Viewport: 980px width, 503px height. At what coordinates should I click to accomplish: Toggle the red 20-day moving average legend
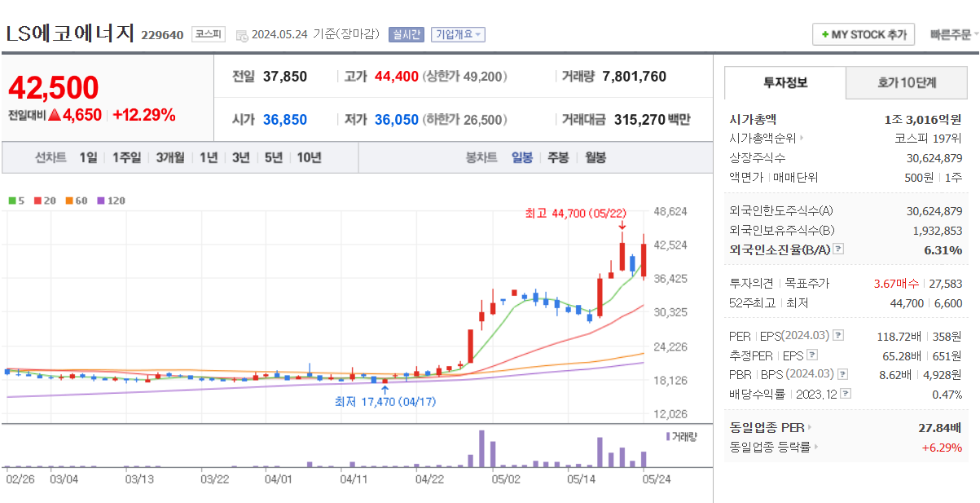point(37,201)
